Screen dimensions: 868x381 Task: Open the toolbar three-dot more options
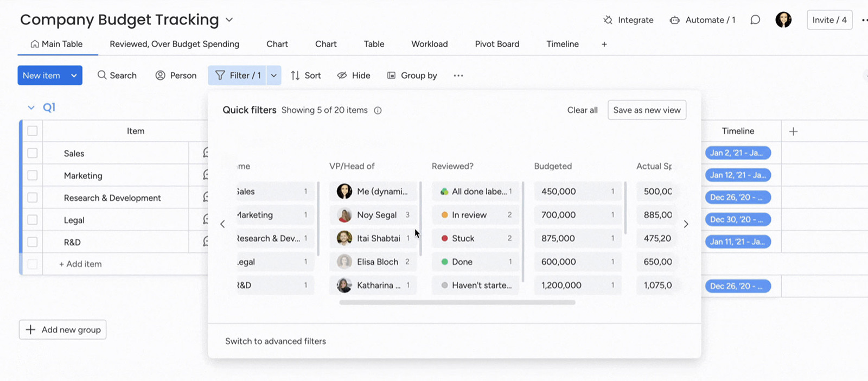pos(458,75)
